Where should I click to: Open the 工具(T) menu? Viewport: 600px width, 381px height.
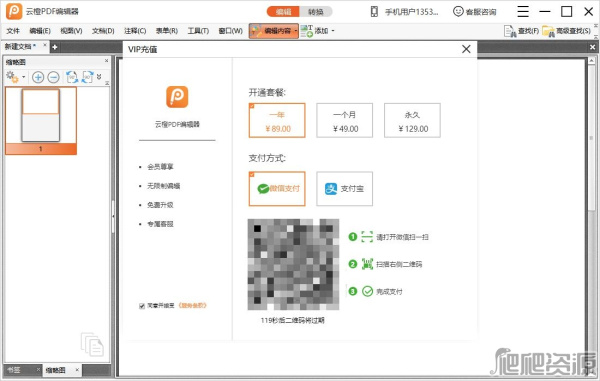(198, 31)
